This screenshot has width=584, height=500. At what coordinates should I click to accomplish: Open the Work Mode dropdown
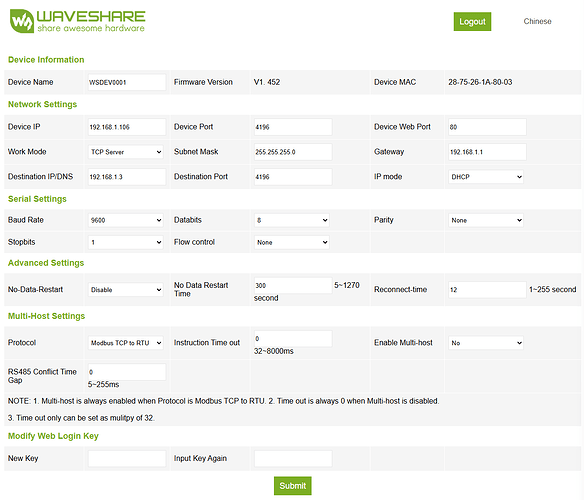click(126, 152)
